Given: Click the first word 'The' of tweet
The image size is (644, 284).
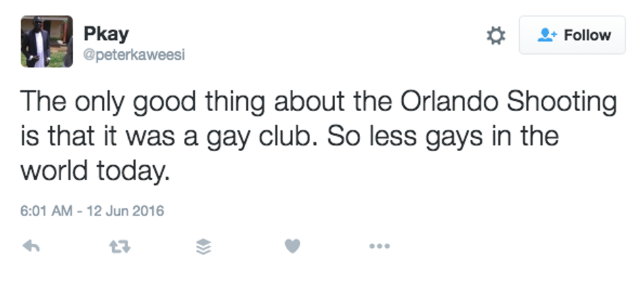Looking at the screenshot, I should pos(44,104).
